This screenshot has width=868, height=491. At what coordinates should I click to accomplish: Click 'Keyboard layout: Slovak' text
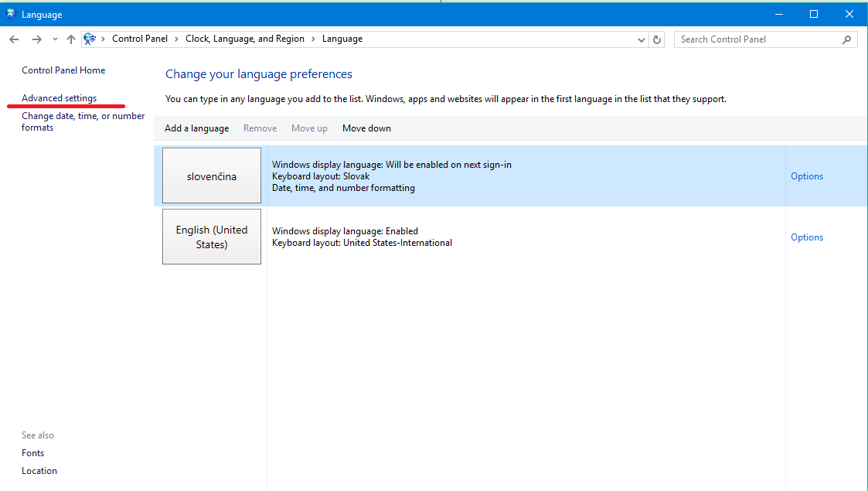(x=321, y=176)
